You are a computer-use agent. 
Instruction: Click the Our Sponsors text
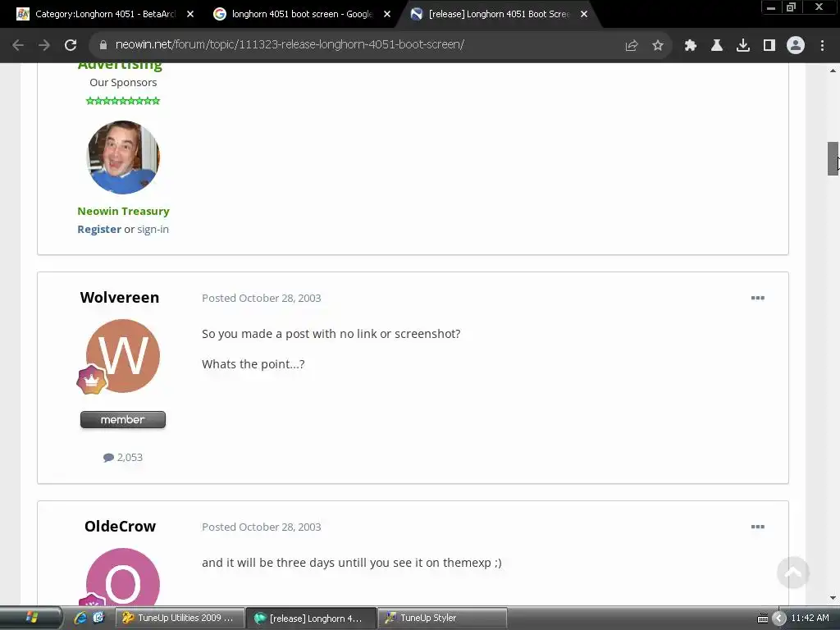coord(123,83)
